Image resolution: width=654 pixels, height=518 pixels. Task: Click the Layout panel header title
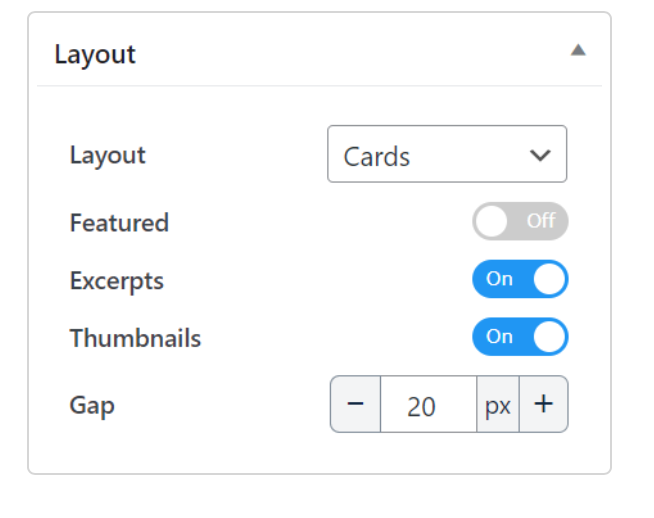click(x=95, y=54)
